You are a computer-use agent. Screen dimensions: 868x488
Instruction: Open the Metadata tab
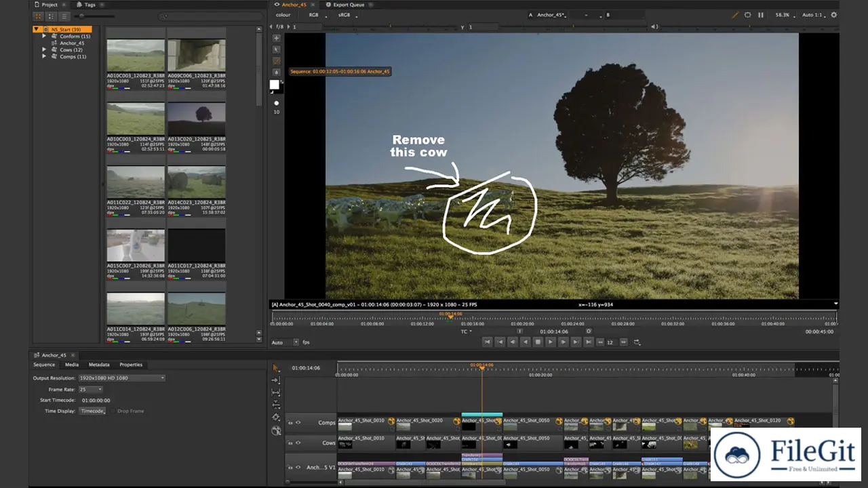[99, 365]
